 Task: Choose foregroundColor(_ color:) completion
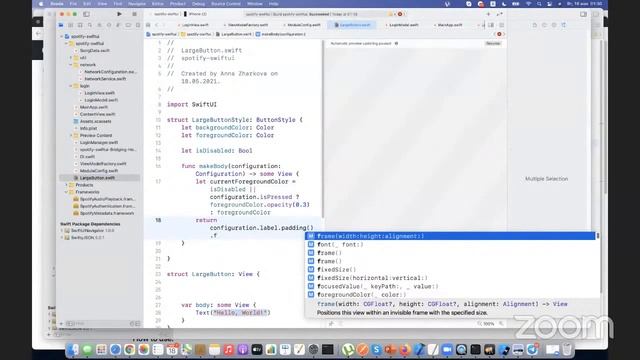451,295
